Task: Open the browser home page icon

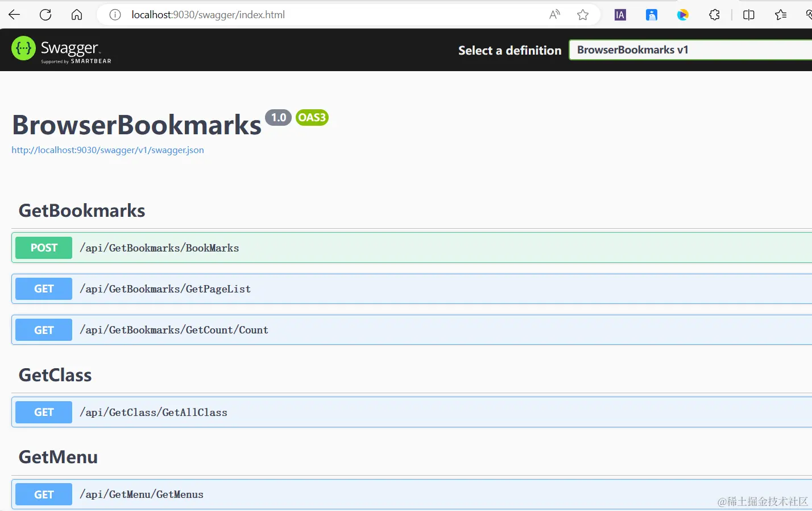Action: pos(77,15)
